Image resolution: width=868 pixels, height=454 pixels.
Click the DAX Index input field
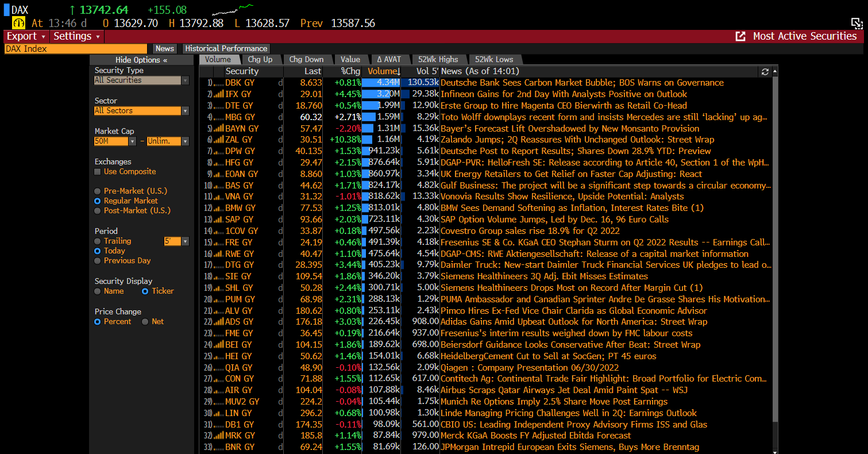[x=76, y=49]
